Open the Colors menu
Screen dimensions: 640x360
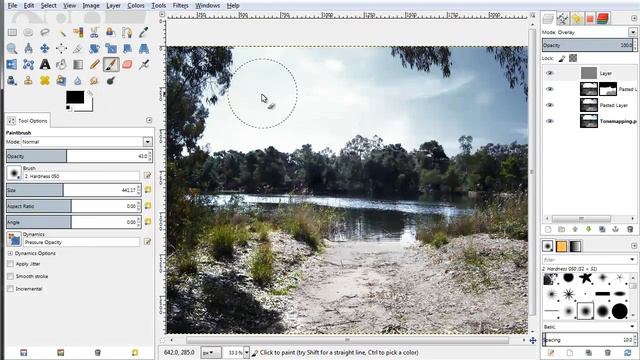136,5
